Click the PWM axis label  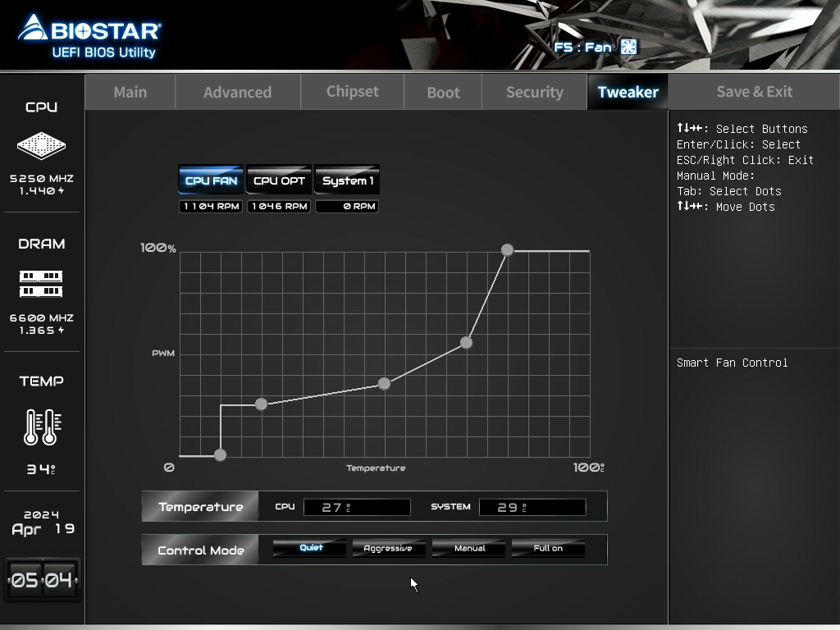click(x=163, y=353)
